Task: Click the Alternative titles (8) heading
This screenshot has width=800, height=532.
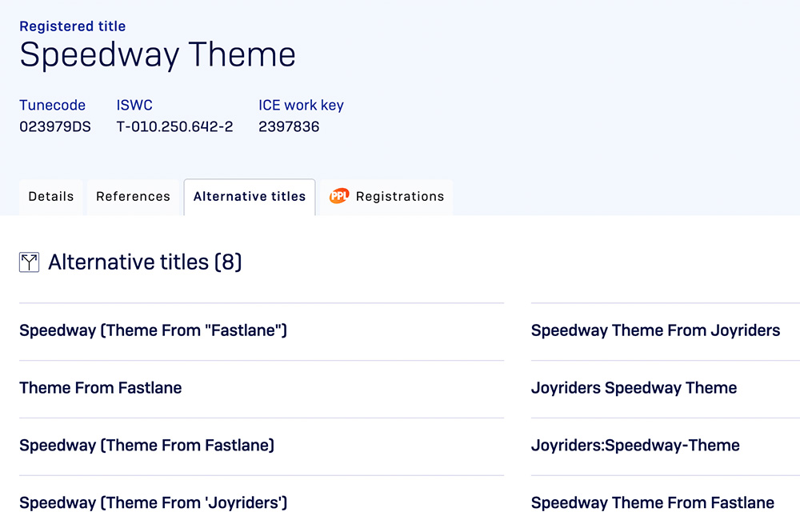Action: click(x=145, y=262)
